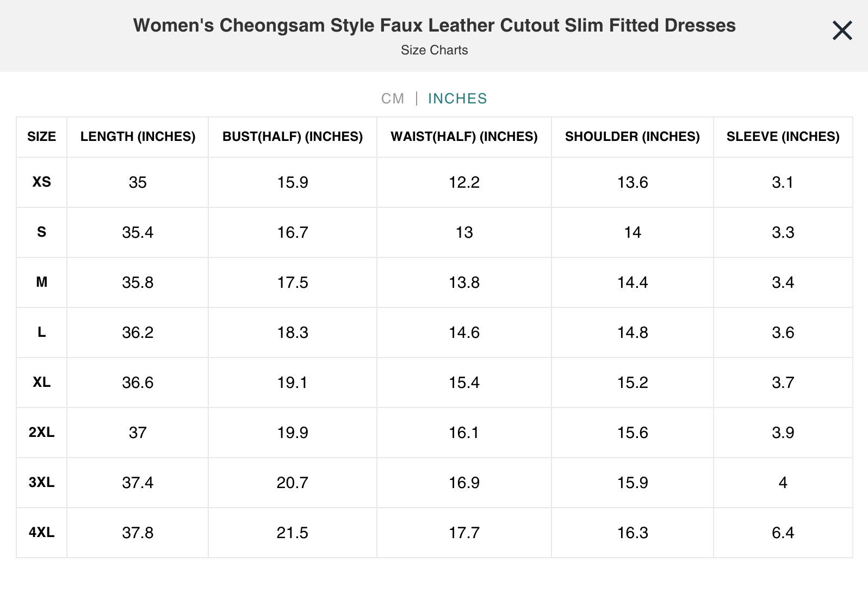Switch measurement units to CM
Image resolution: width=868 pixels, height=592 pixels.
click(x=393, y=98)
